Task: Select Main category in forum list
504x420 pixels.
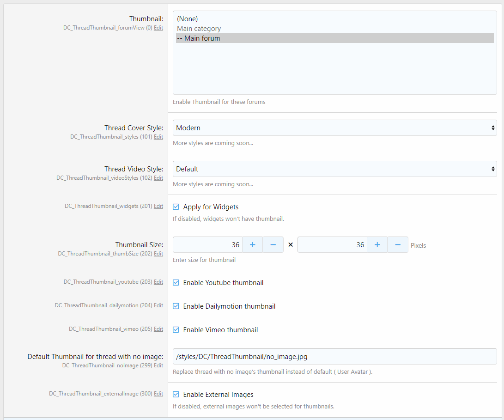Action: 199,29
